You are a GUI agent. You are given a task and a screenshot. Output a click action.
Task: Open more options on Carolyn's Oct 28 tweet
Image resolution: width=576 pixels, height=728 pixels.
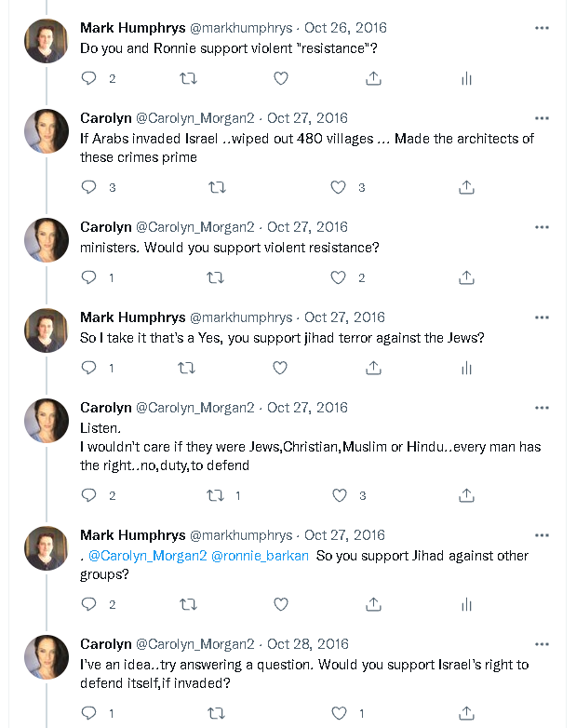click(x=542, y=644)
